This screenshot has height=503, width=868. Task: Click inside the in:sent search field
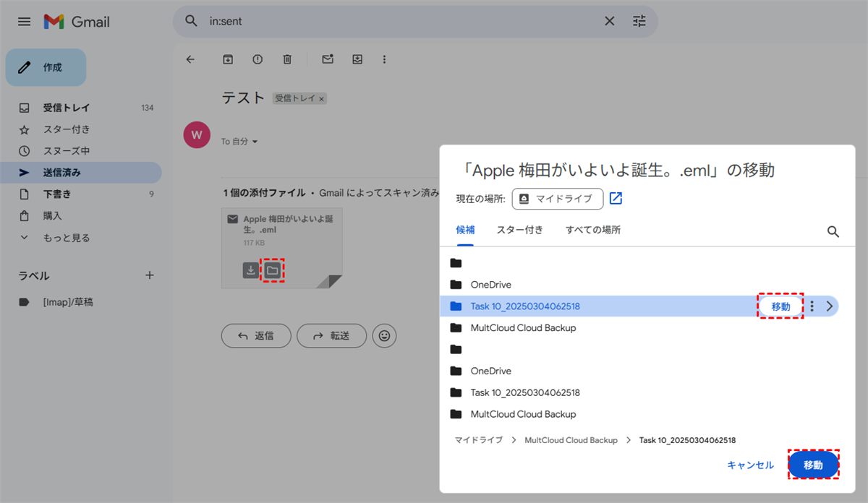coord(401,22)
